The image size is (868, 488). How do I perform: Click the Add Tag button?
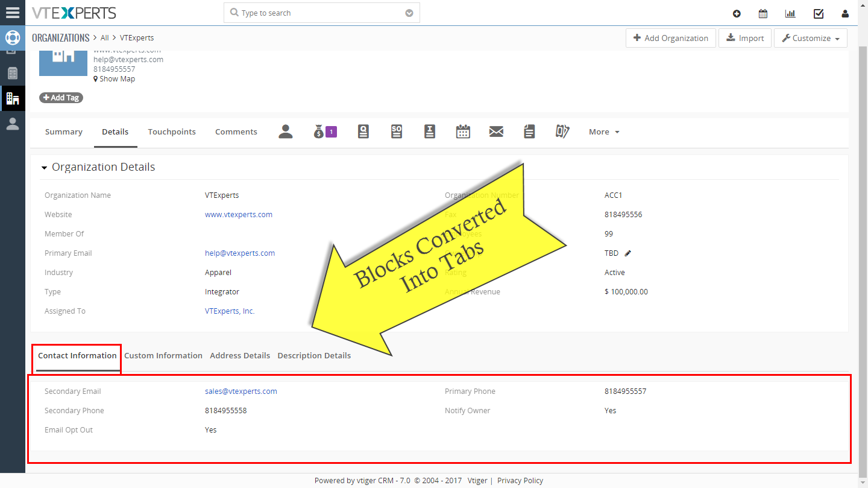pyautogui.click(x=61, y=98)
